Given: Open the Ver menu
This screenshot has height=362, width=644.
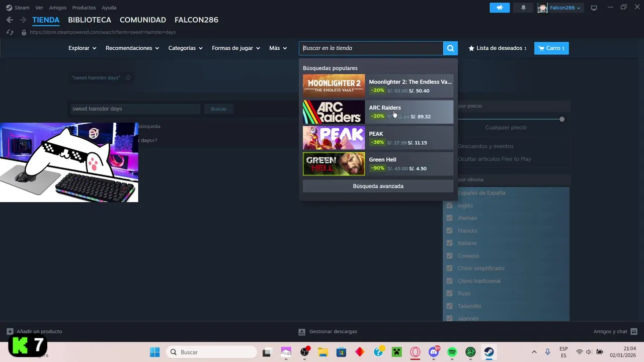Looking at the screenshot, I should (x=39, y=8).
